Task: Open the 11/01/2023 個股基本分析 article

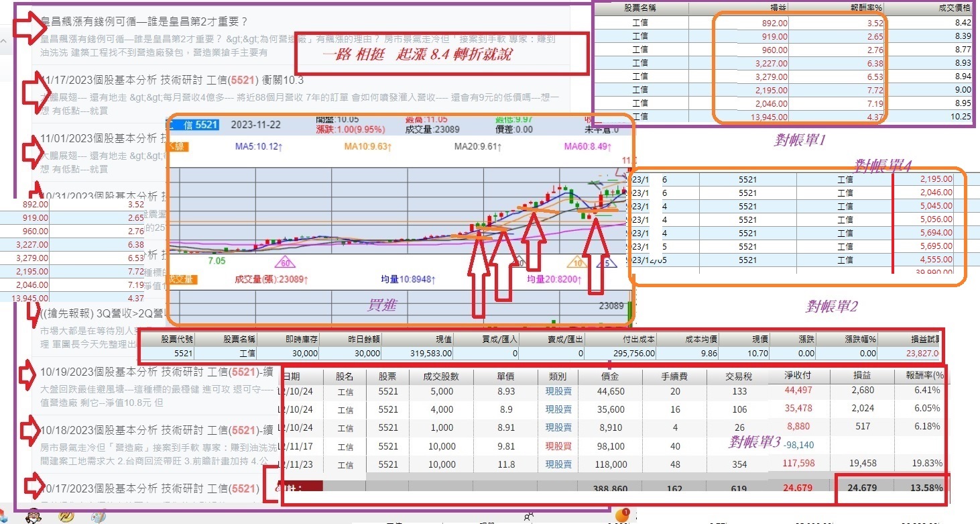Action: point(104,138)
